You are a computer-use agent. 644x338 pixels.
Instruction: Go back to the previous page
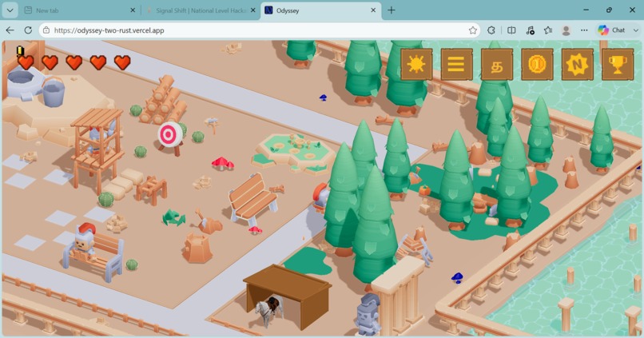click(10, 30)
